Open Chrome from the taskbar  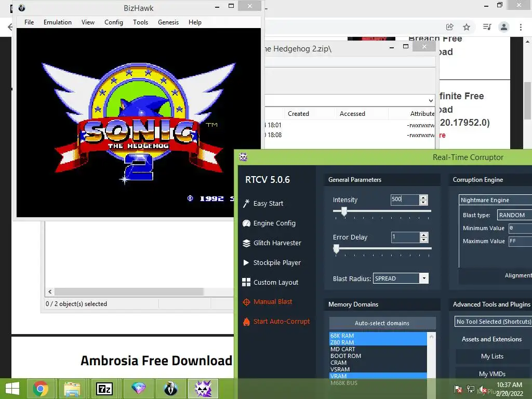(41, 389)
